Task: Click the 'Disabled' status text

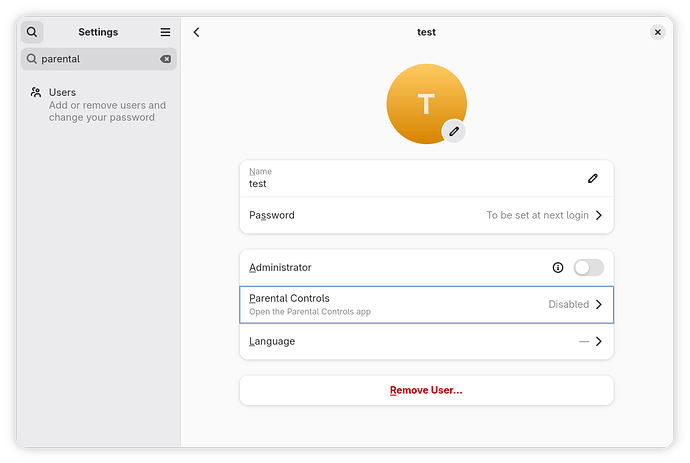Action: click(569, 305)
